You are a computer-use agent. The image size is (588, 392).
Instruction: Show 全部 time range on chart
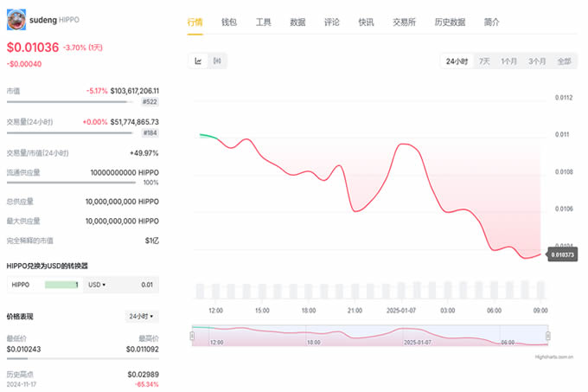coord(564,61)
